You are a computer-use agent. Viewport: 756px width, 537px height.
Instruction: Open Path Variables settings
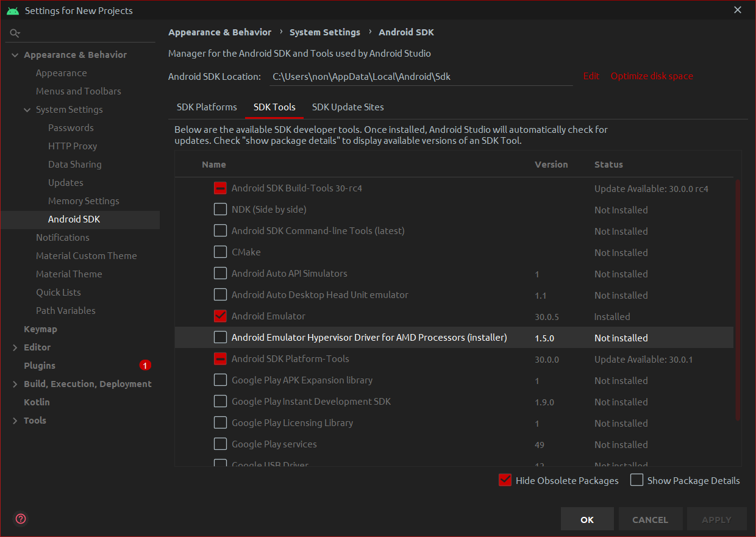pyautogui.click(x=65, y=311)
